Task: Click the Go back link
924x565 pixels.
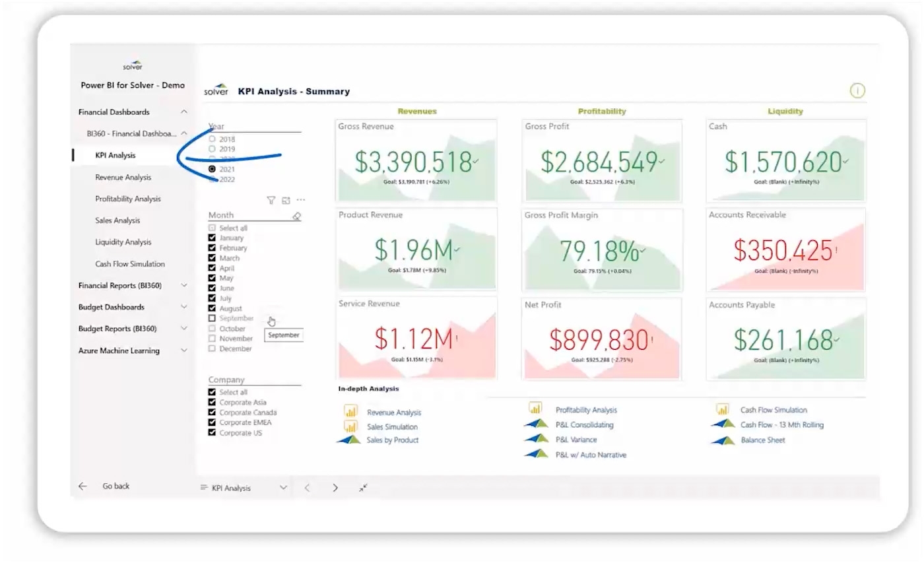Action: tap(116, 486)
